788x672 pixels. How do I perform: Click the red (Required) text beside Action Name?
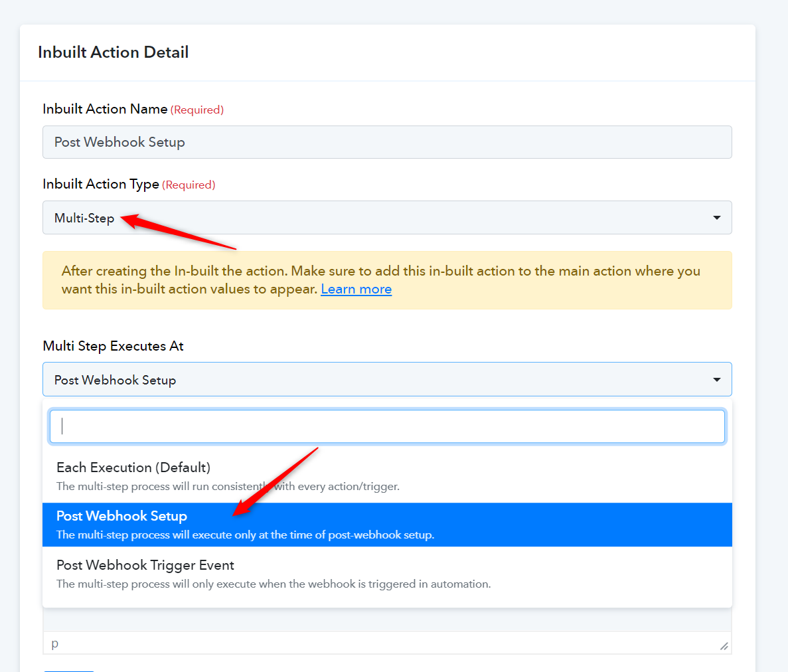[x=197, y=110]
